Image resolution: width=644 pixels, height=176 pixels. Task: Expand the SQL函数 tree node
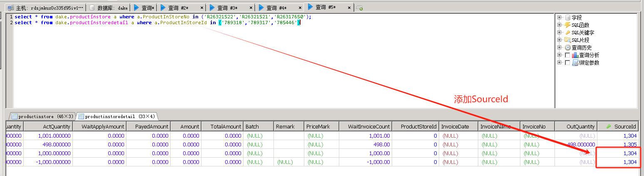click(x=559, y=25)
